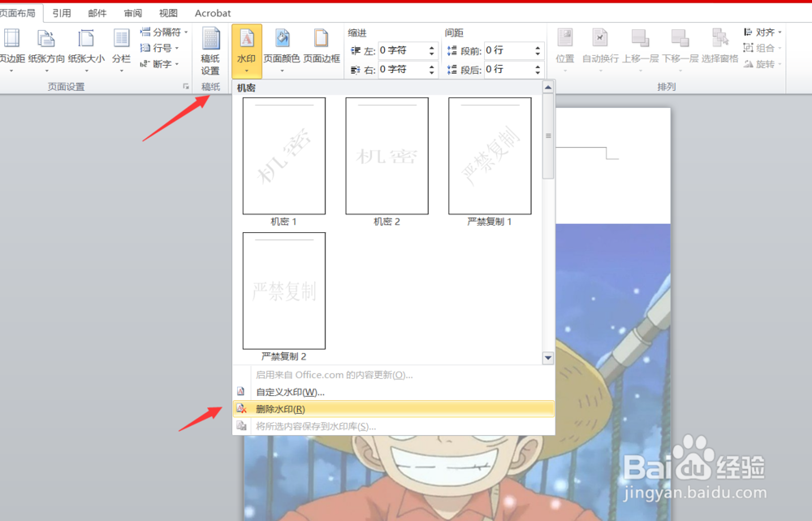Open the 自动换行 wrap text menu
The image size is (812, 521).
600,50
